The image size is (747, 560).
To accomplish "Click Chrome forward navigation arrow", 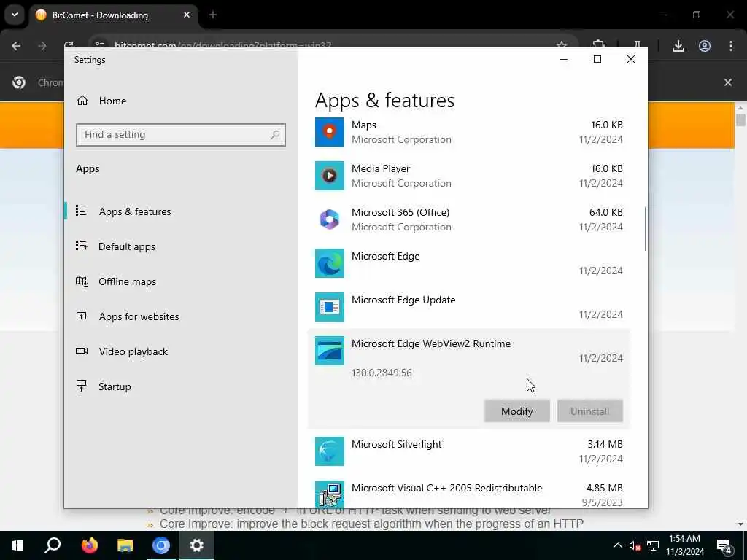I will 42,46.
